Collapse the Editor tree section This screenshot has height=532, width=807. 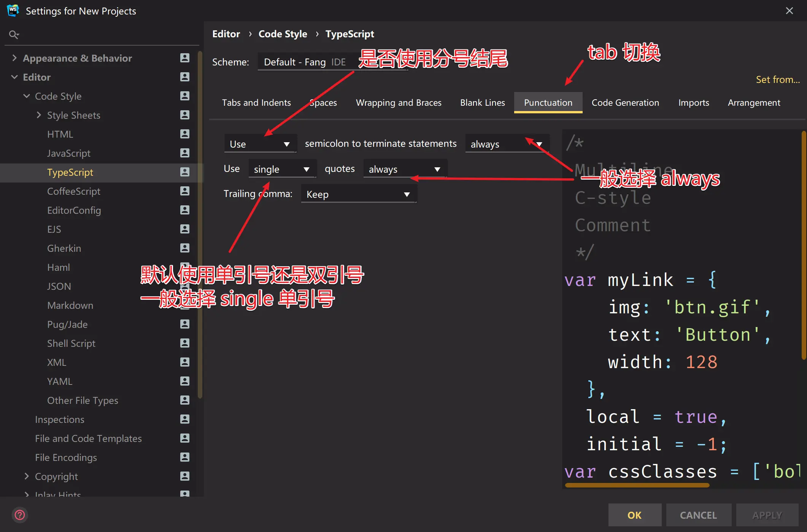click(14, 77)
